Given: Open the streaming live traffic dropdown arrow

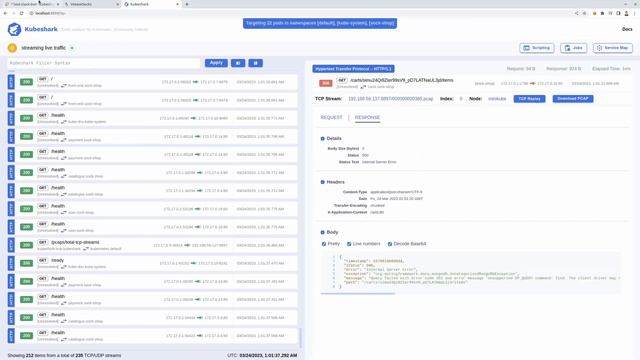Looking at the screenshot, I should click(x=72, y=48).
